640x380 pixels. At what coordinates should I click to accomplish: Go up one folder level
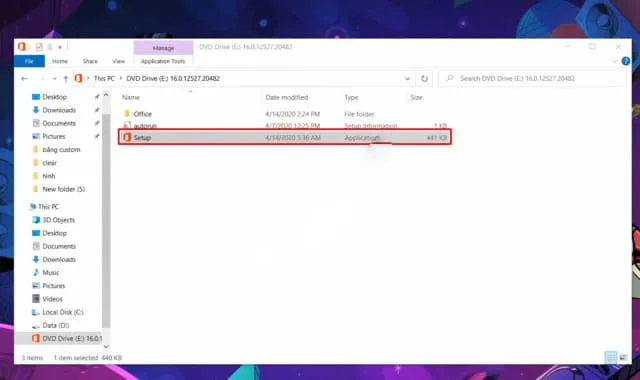pyautogui.click(x=66, y=78)
